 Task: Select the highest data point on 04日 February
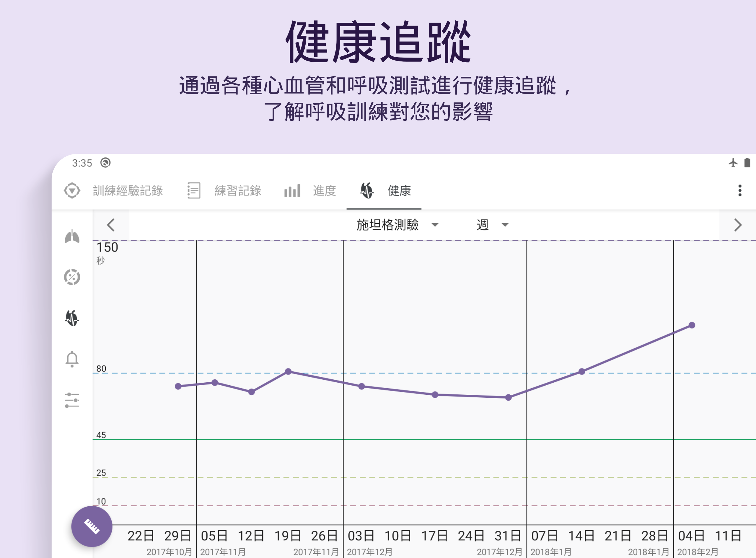[x=692, y=325]
